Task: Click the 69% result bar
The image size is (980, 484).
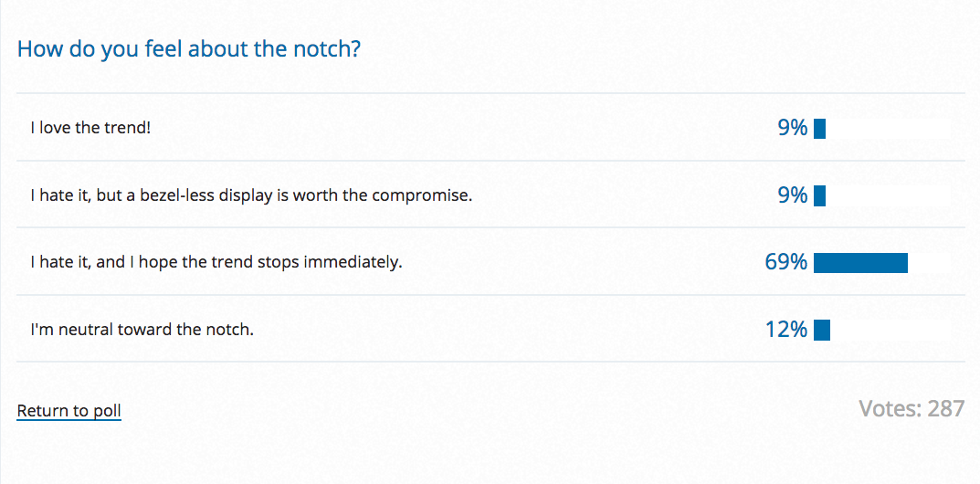Action: [x=860, y=263]
